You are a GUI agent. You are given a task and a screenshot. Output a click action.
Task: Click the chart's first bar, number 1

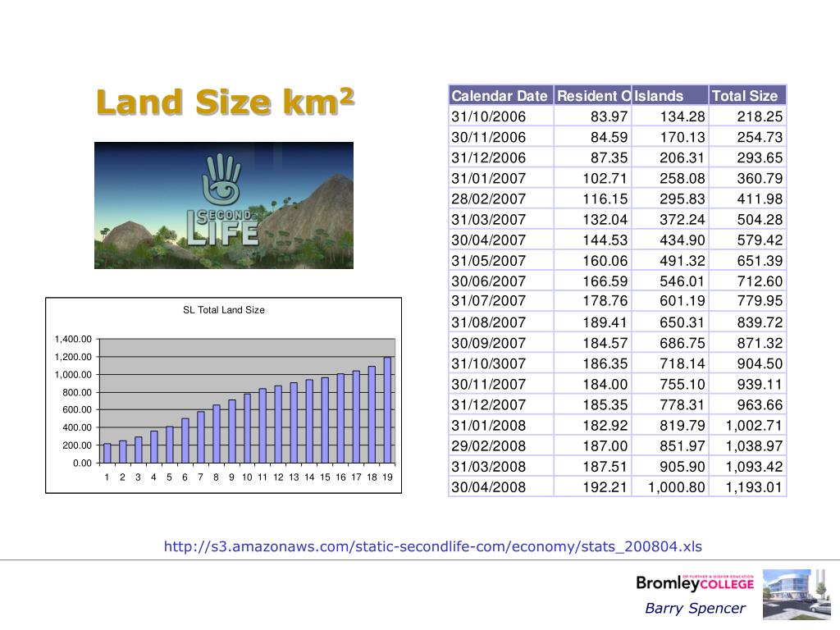click(x=107, y=453)
